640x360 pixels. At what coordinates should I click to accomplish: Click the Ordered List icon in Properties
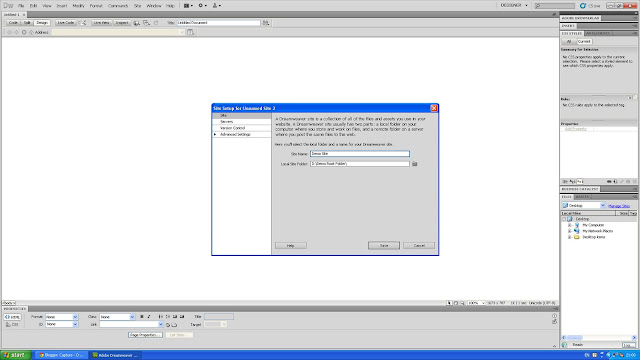click(x=168, y=317)
